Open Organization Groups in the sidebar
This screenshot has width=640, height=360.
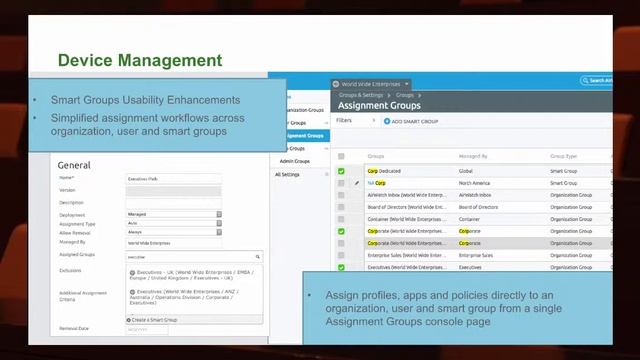point(304,110)
